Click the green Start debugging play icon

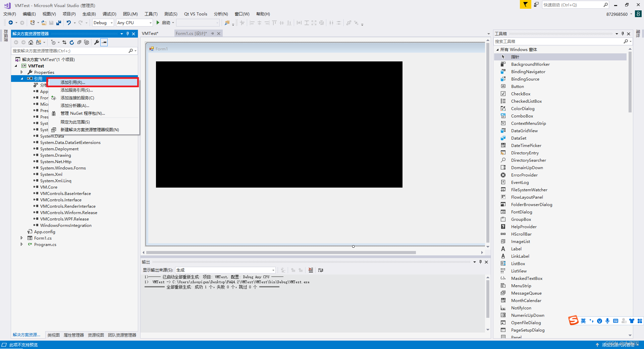click(158, 23)
